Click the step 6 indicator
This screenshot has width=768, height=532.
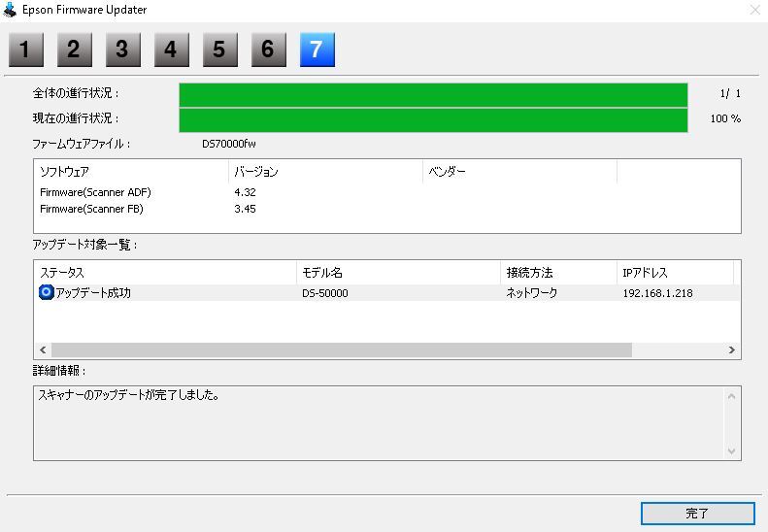(x=268, y=50)
